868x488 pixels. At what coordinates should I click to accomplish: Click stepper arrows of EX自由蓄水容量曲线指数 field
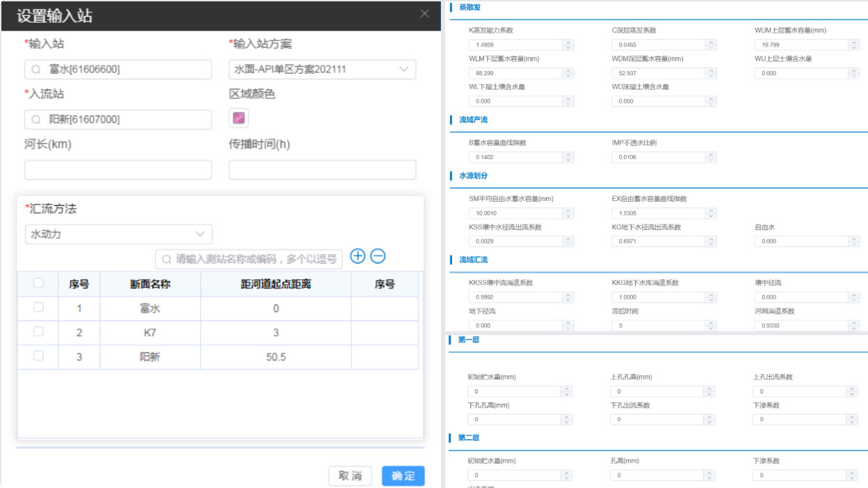click(711, 213)
